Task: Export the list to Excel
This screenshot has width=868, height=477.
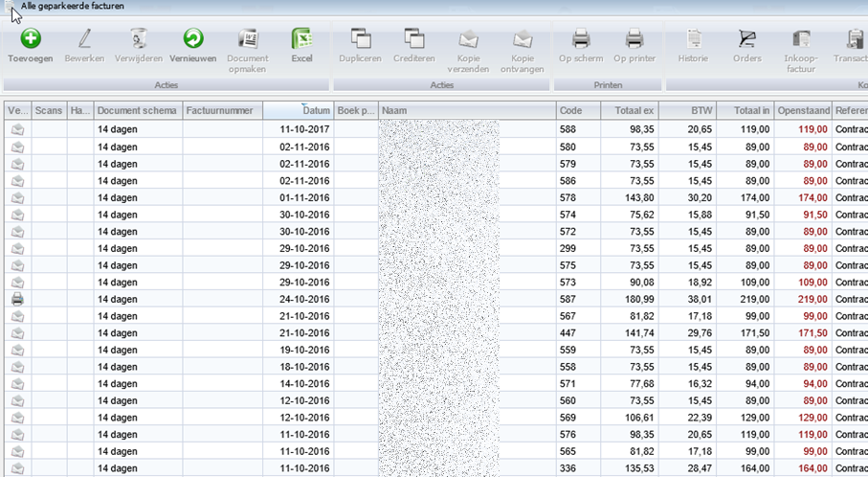Action: (302, 40)
